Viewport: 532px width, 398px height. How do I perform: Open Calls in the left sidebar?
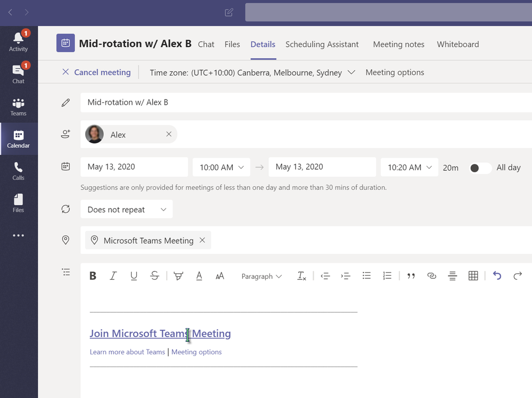point(18,171)
